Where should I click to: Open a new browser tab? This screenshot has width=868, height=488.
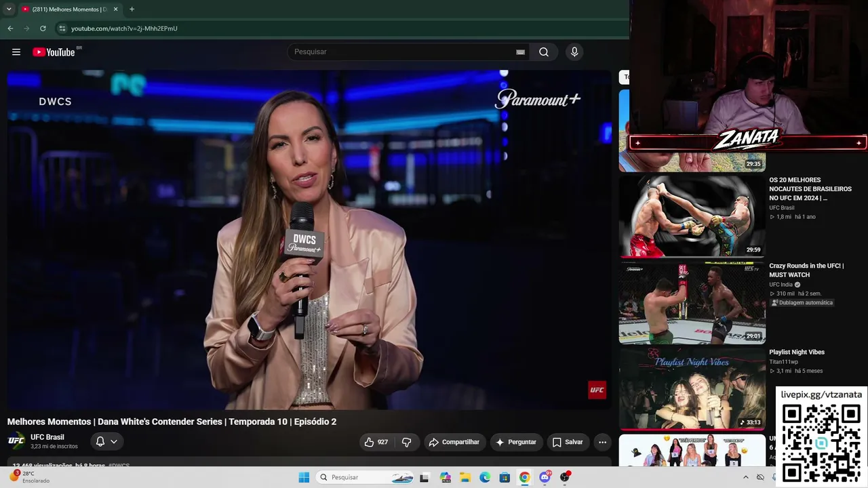tap(132, 9)
